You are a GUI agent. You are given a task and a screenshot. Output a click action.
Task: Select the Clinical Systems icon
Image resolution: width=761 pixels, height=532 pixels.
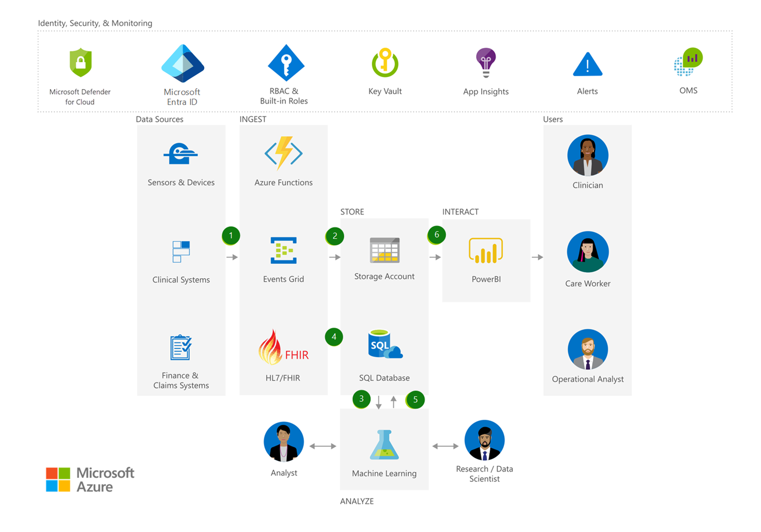tap(181, 252)
